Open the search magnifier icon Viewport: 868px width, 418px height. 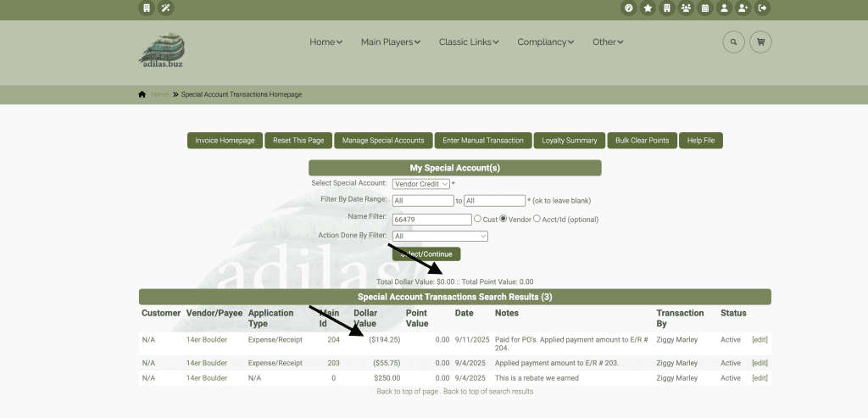point(733,42)
